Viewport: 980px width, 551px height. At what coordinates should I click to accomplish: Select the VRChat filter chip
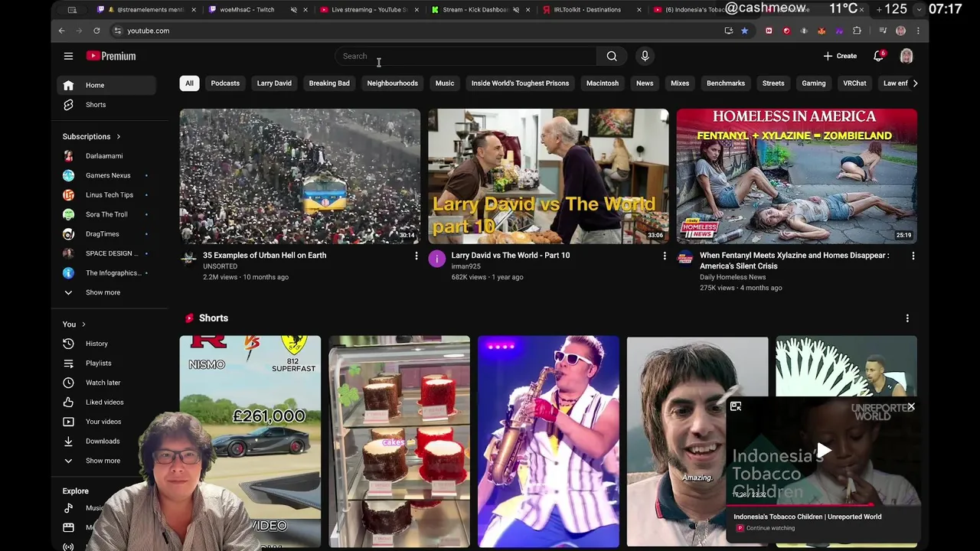(x=854, y=83)
